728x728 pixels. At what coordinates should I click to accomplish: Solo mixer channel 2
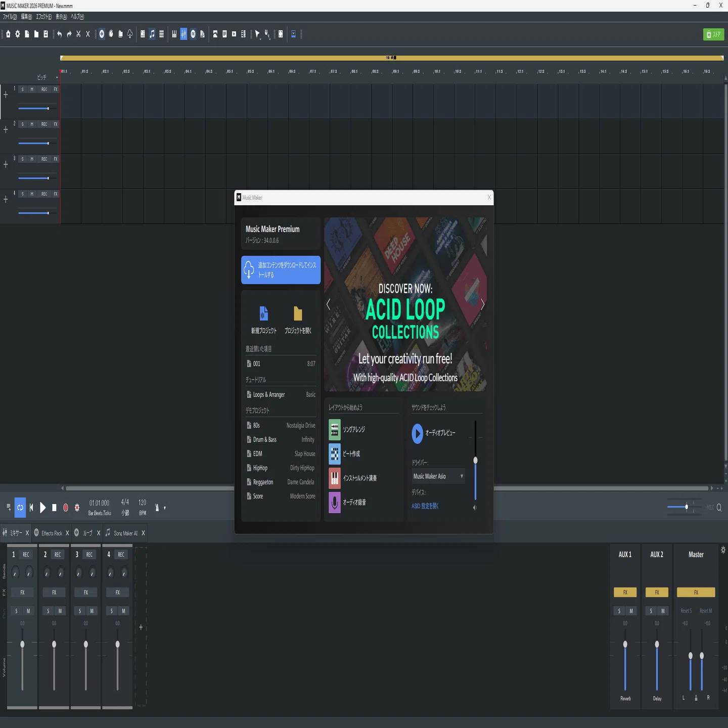[x=48, y=611]
